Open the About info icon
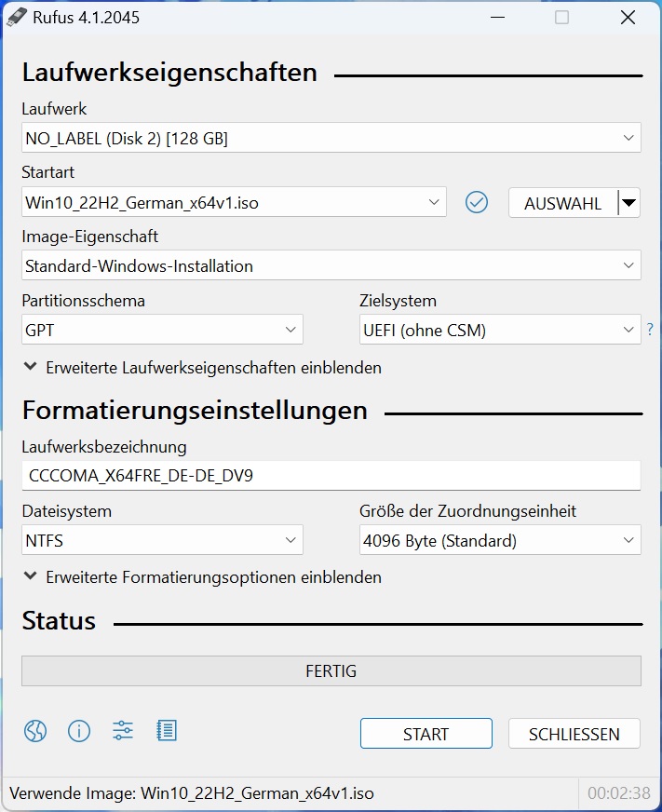 79,731
